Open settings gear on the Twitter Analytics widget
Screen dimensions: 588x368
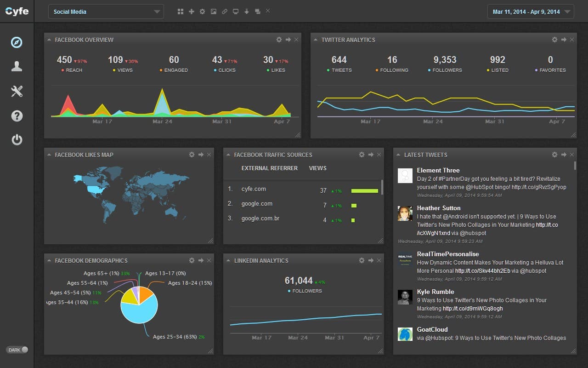tap(554, 40)
